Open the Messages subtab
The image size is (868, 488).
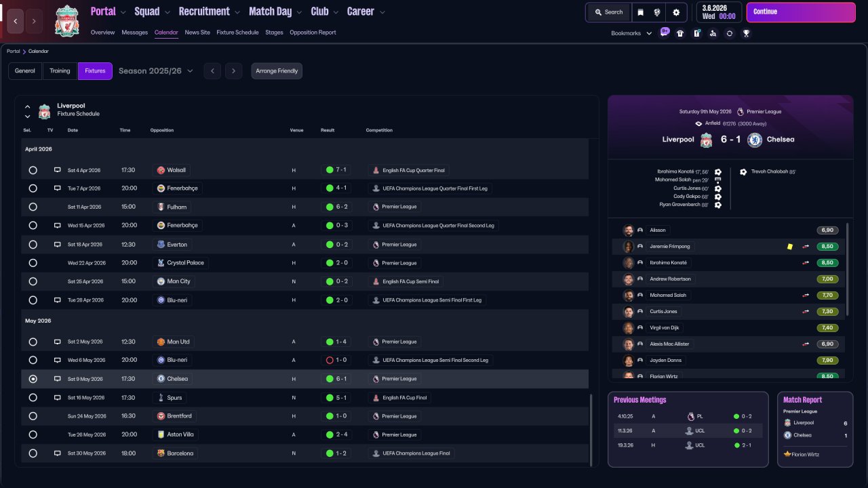tap(134, 33)
